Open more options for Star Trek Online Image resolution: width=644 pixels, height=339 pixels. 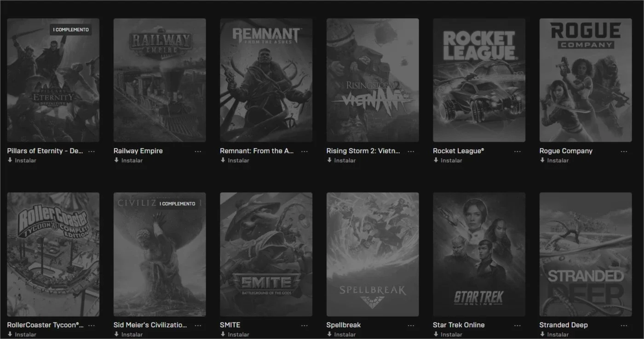(517, 325)
